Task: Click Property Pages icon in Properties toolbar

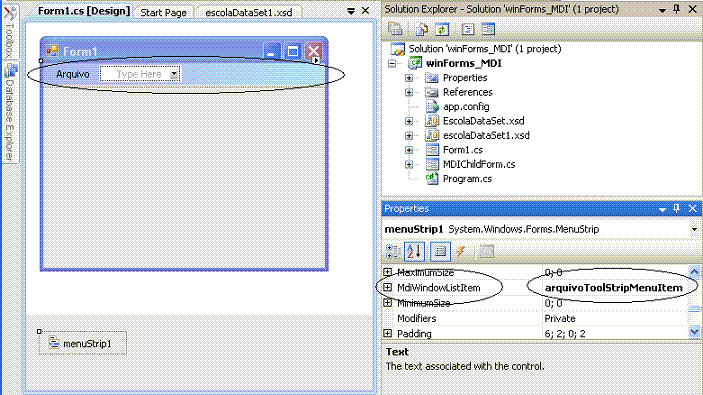Action: coord(486,252)
